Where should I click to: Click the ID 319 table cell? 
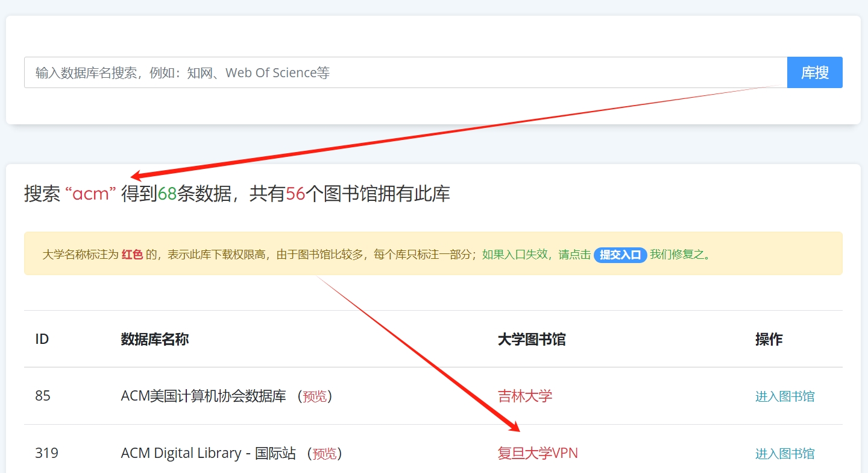click(46, 454)
